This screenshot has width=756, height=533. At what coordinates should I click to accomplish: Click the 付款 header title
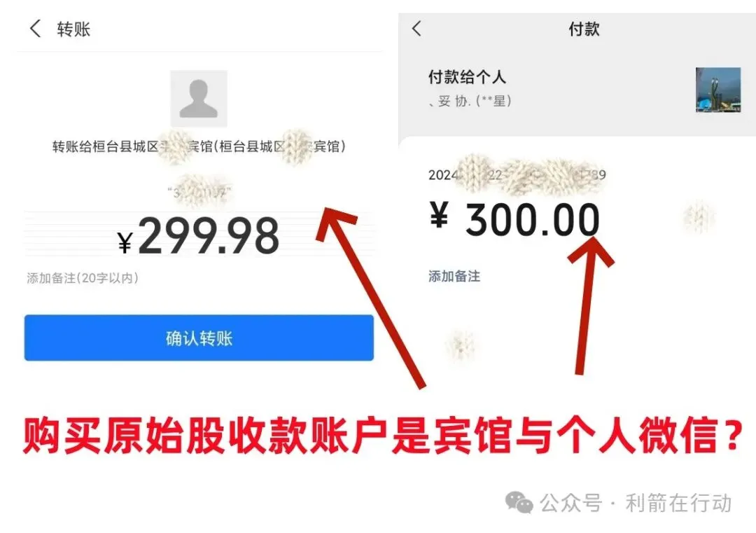(584, 29)
